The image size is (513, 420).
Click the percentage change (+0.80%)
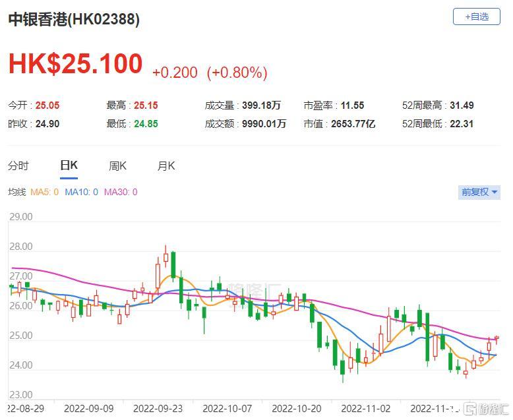coord(237,73)
